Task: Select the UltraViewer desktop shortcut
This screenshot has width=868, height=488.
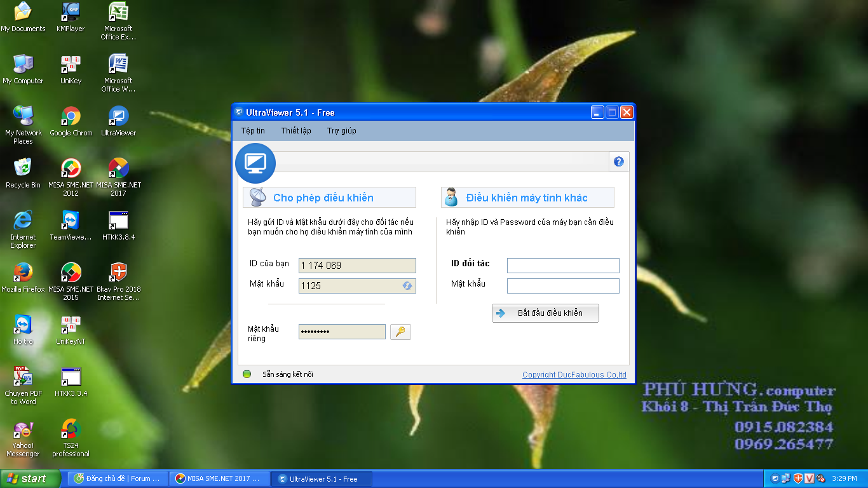Action: pyautogui.click(x=118, y=121)
